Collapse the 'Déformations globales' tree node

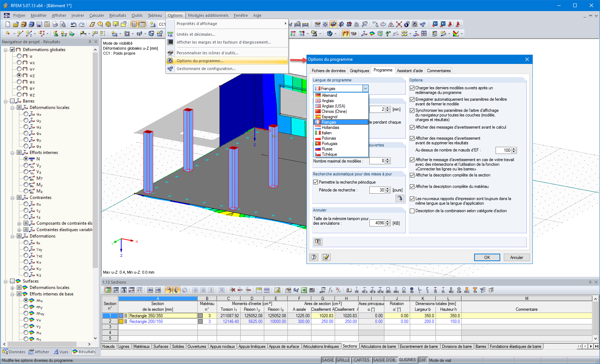[6, 50]
